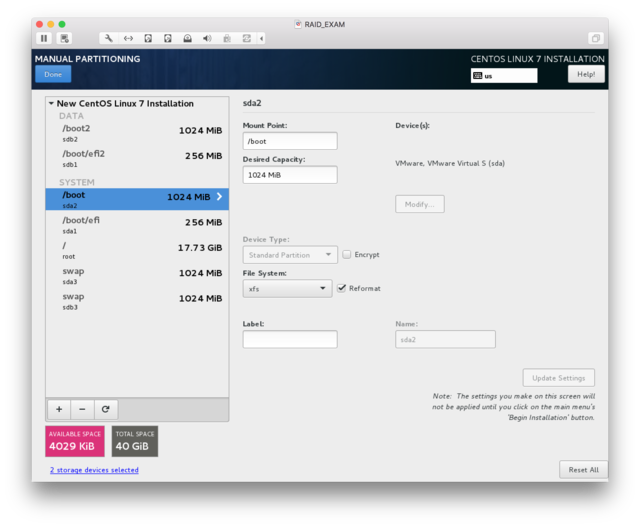The width and height of the screenshot is (640, 527).
Task: Reload storage configuration from disk
Action: pos(105,409)
